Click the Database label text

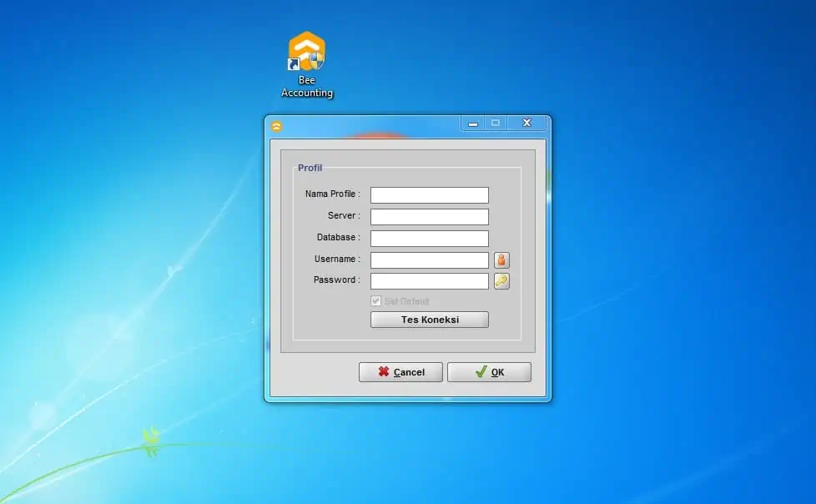(x=338, y=238)
